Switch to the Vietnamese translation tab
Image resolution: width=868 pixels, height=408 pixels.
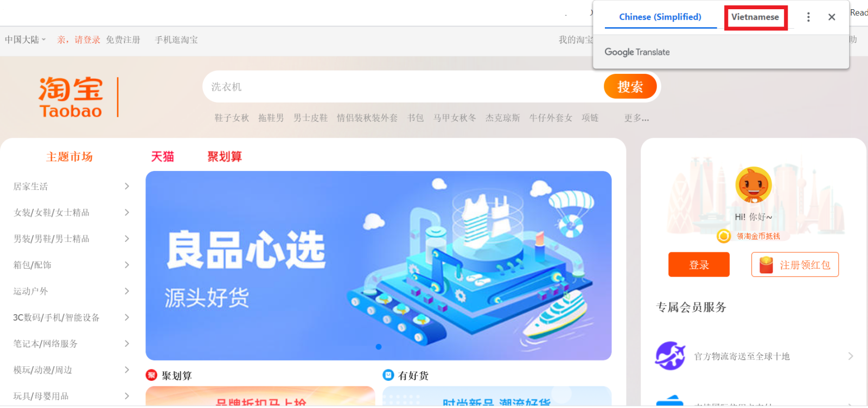pyautogui.click(x=755, y=17)
